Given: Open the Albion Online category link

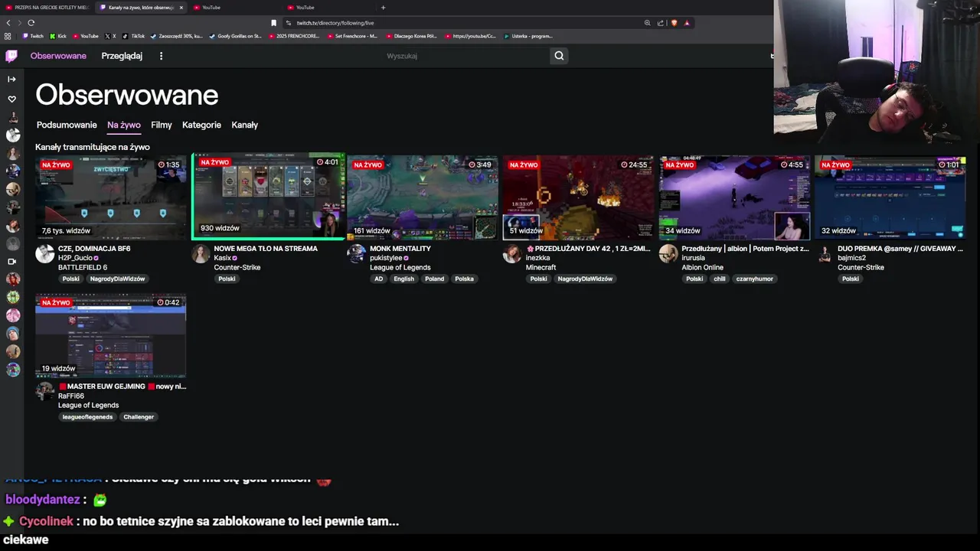Looking at the screenshot, I should coord(702,268).
